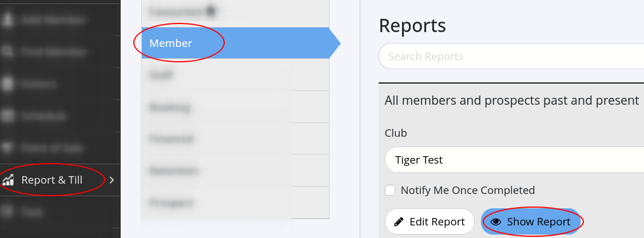644x238 pixels.
Task: Click the Visitors sidebar icon
Action: pyautogui.click(x=8, y=84)
